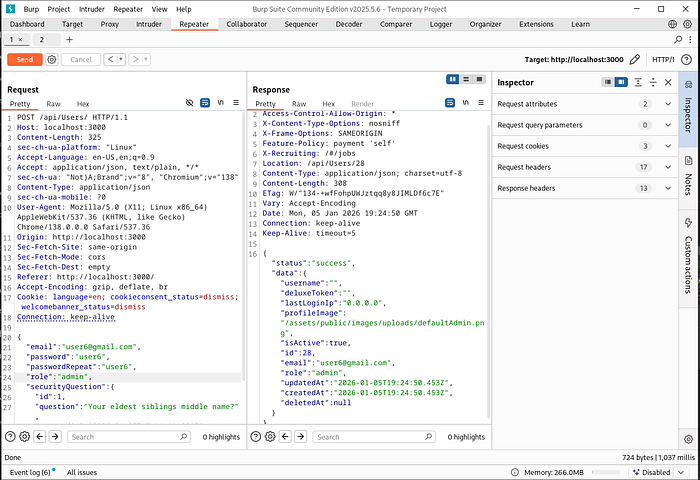Toggle hide non-printable icon in Request
700x480 pixels.
coord(190,103)
